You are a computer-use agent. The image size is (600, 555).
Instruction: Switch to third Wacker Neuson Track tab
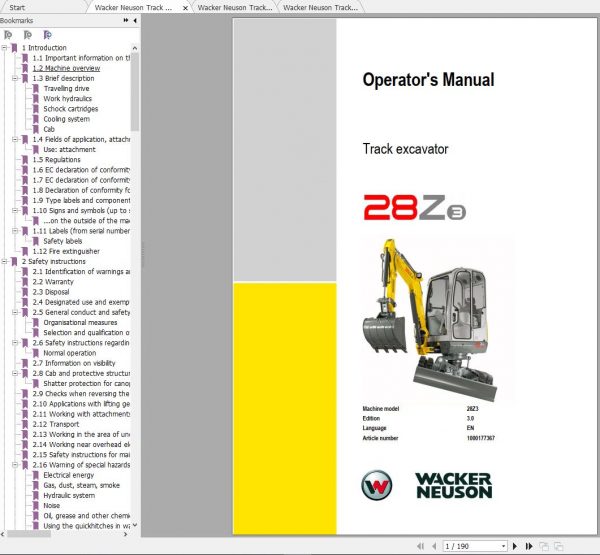[x=321, y=8]
